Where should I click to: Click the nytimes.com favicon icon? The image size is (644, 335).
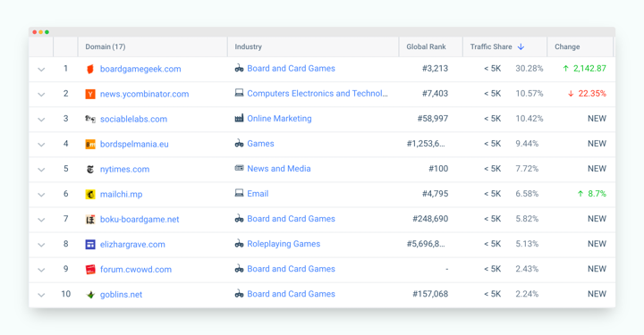click(x=90, y=169)
